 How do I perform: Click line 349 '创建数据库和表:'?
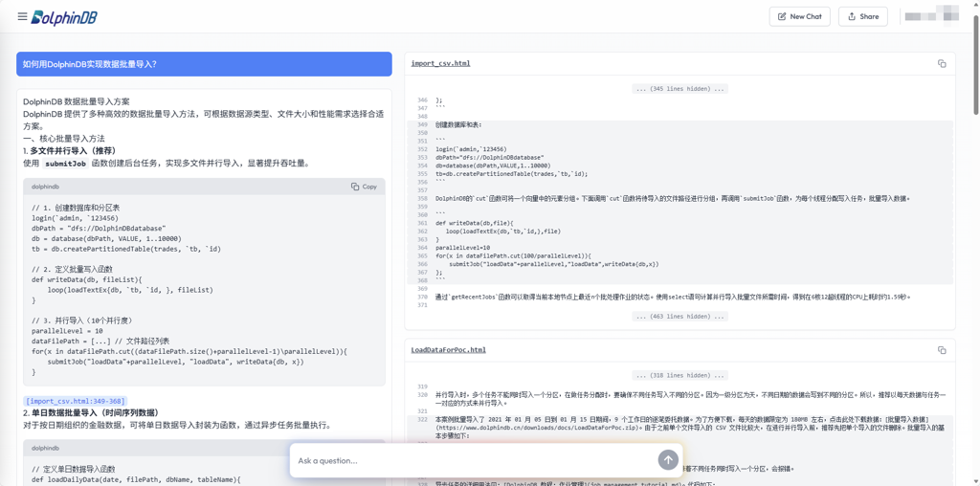[x=458, y=124]
